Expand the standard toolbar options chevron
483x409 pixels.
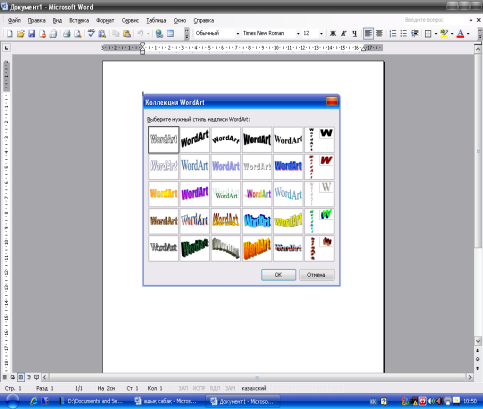[187, 33]
